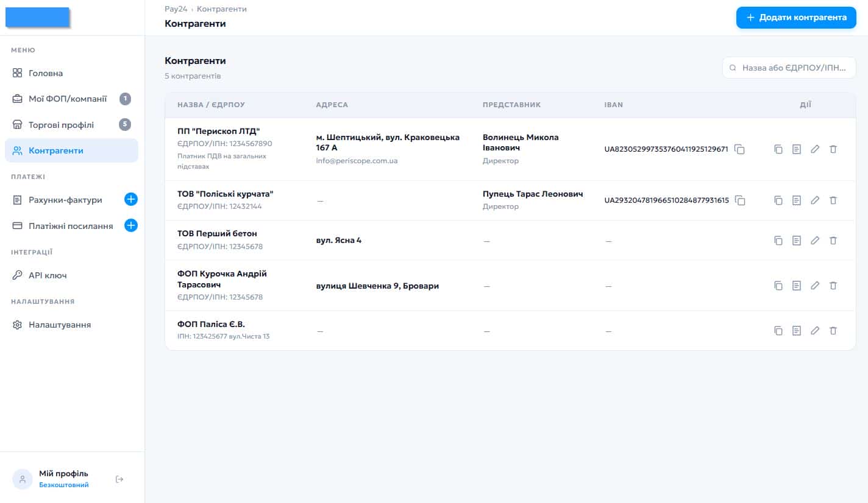Edit ФОП Курочка Андрій Тарасович
868x503 pixels.
coord(815,286)
